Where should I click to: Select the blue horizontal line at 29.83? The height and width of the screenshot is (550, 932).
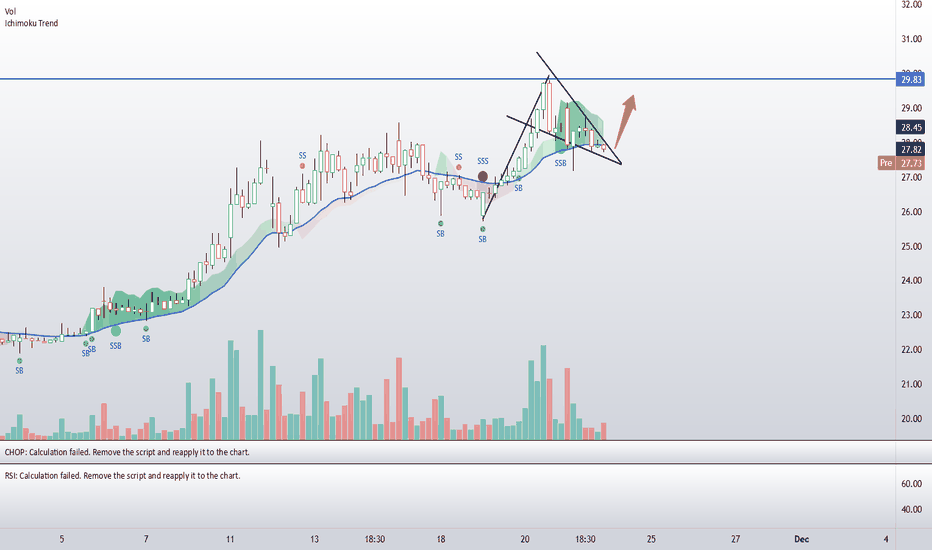pyautogui.click(x=447, y=78)
